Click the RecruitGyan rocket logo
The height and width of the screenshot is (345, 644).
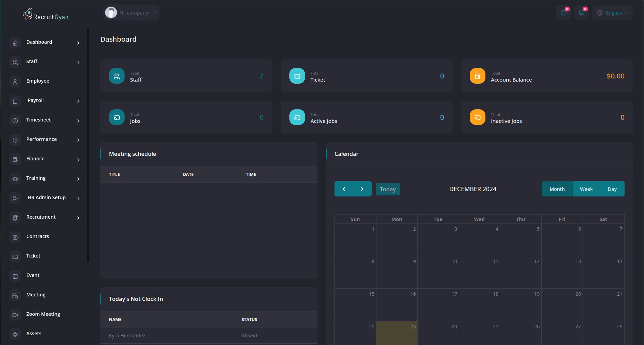pos(28,14)
